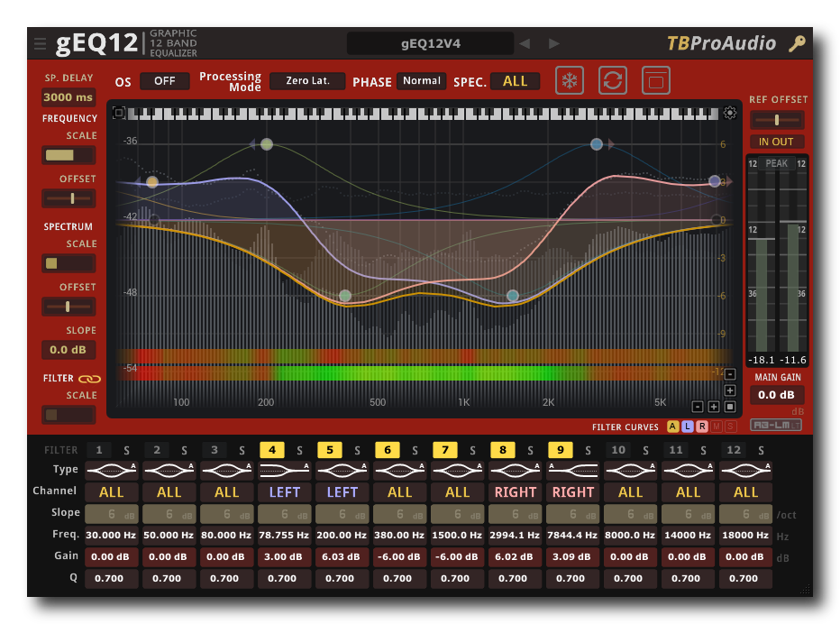Click the REF OFFSET slider

(x=776, y=120)
